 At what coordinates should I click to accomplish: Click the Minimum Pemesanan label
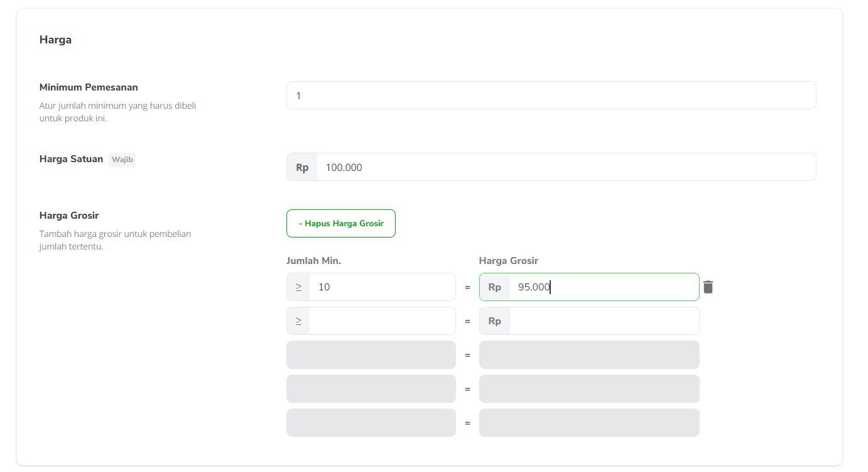(89, 87)
